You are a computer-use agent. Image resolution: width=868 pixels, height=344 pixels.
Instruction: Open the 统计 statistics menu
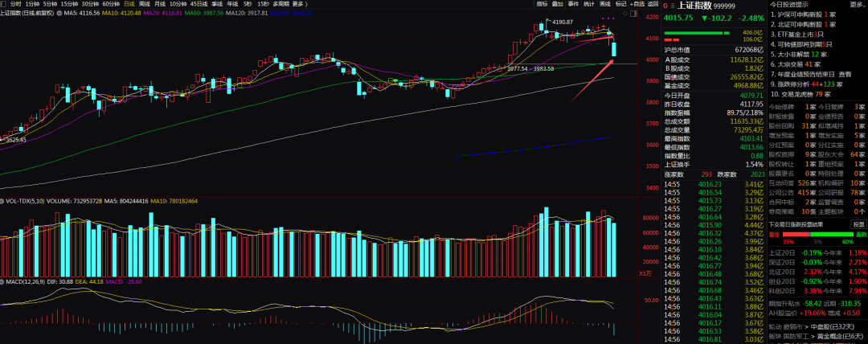point(590,4)
